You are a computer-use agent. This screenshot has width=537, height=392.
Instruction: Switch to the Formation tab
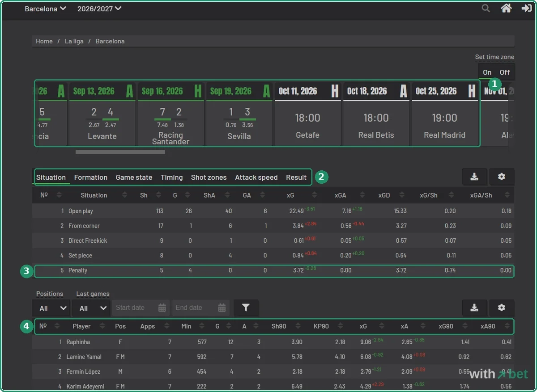91,177
